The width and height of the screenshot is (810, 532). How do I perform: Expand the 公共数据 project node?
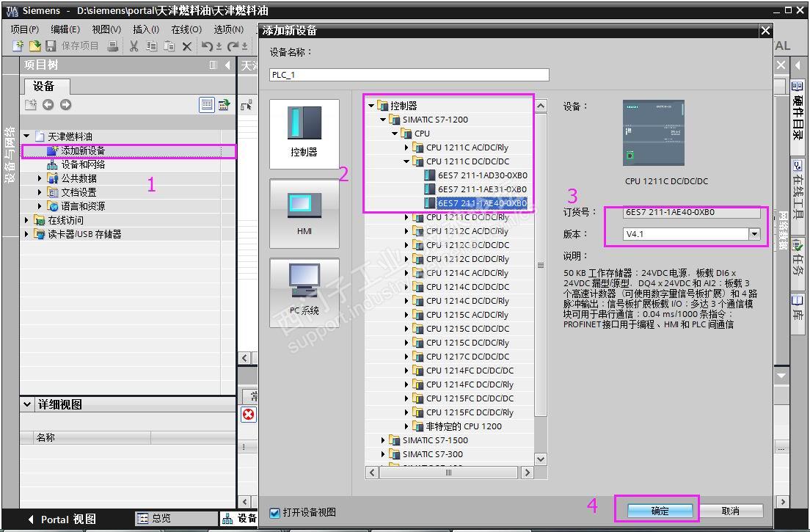pyautogui.click(x=40, y=178)
